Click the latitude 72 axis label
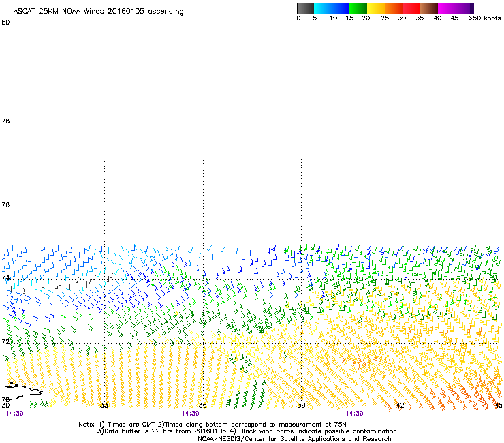 pyautogui.click(x=5, y=341)
